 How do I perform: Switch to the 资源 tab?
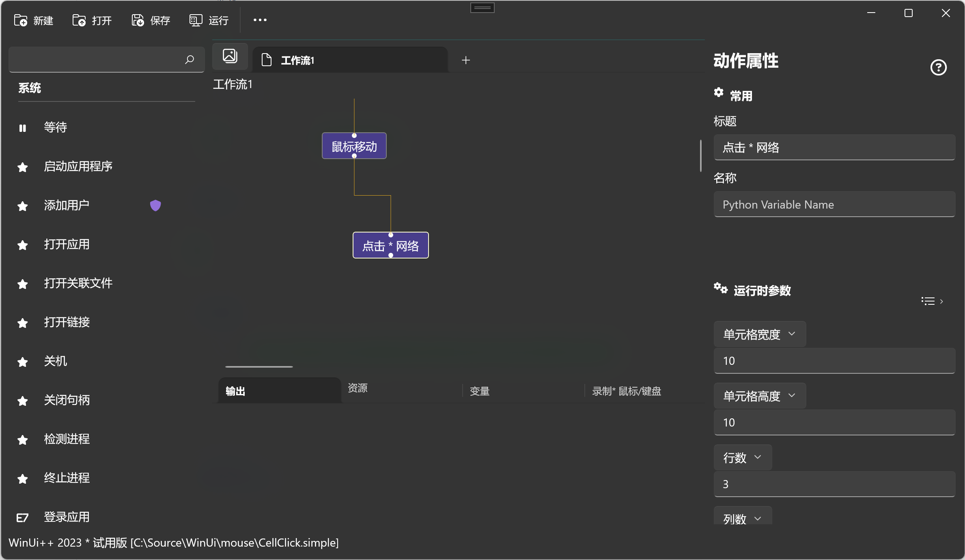[358, 388]
